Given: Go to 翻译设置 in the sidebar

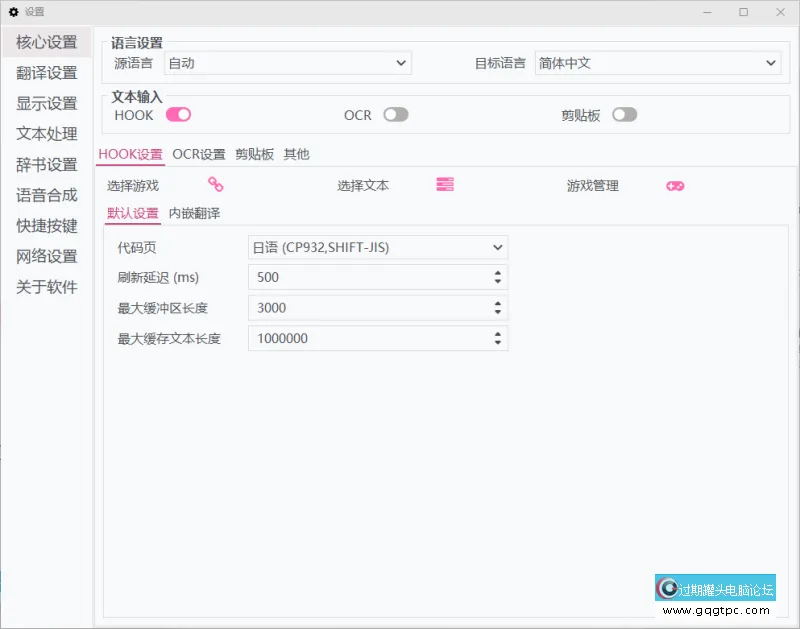Looking at the screenshot, I should 47,73.
